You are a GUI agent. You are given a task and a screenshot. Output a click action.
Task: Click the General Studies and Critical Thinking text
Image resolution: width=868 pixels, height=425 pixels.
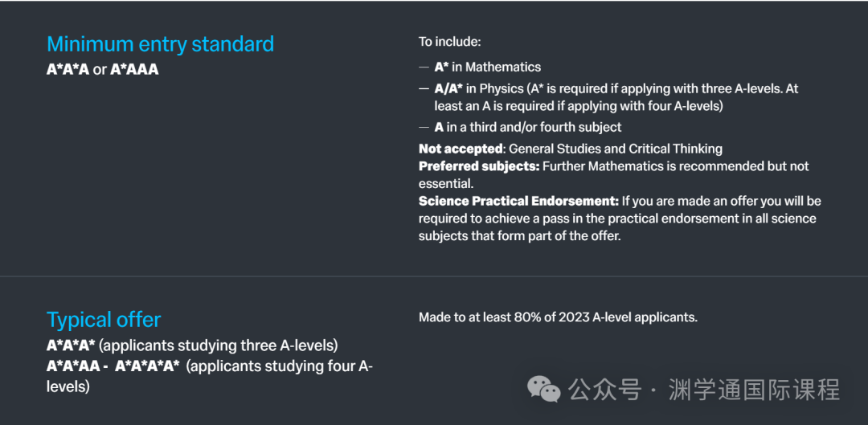tap(616, 149)
